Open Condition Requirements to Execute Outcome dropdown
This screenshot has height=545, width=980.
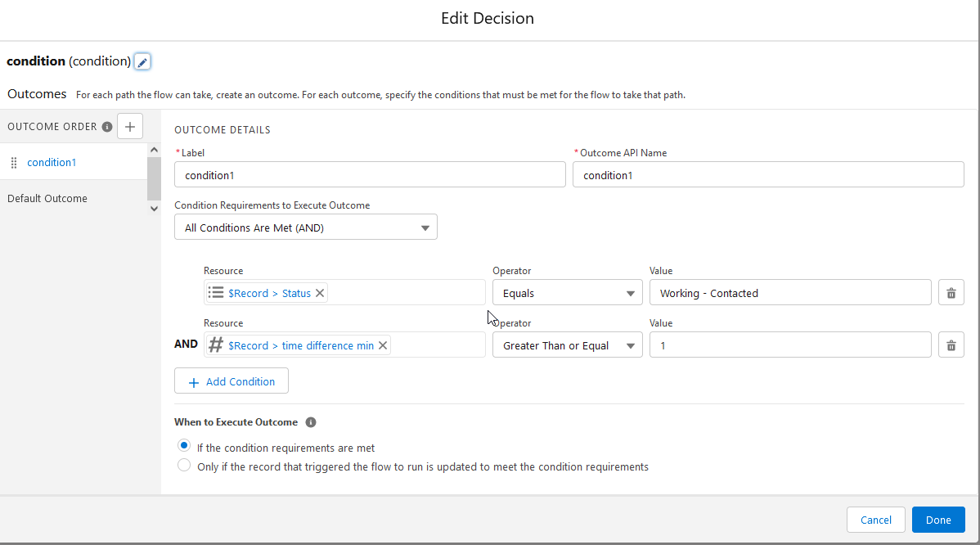click(306, 227)
